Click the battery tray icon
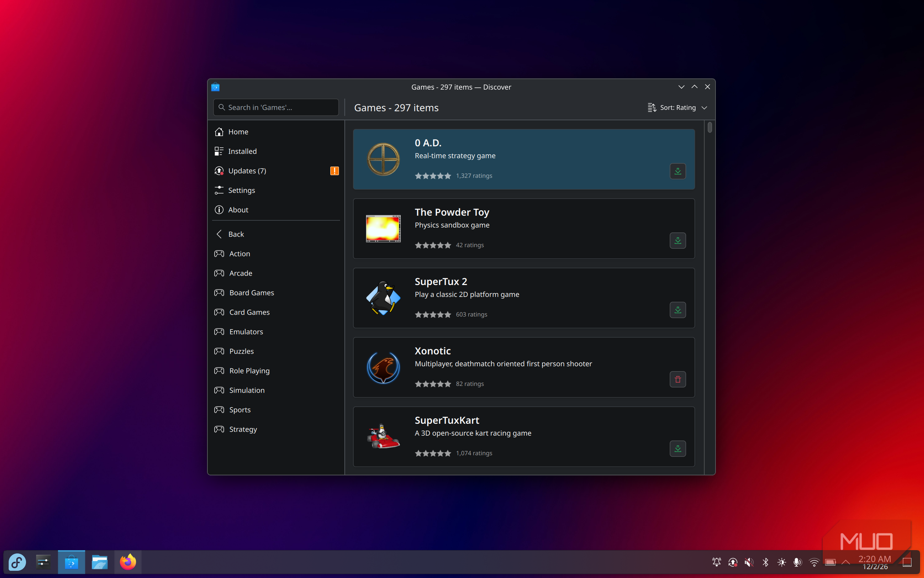 830,562
